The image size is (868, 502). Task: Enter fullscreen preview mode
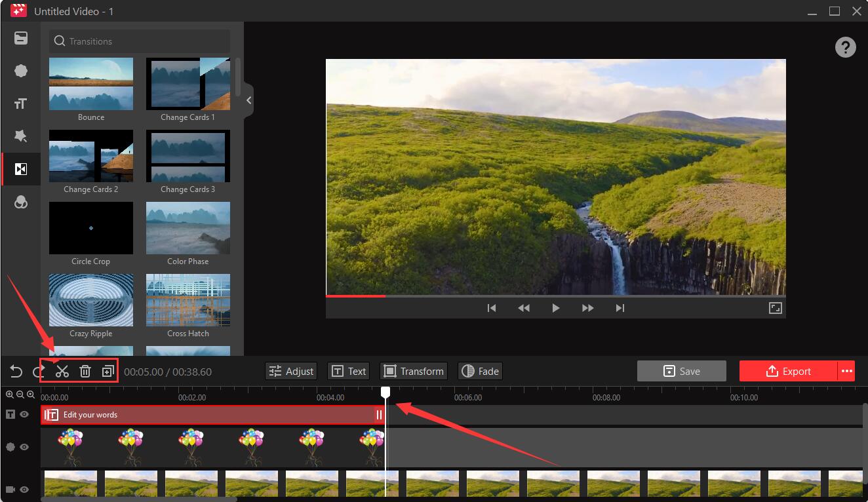775,308
